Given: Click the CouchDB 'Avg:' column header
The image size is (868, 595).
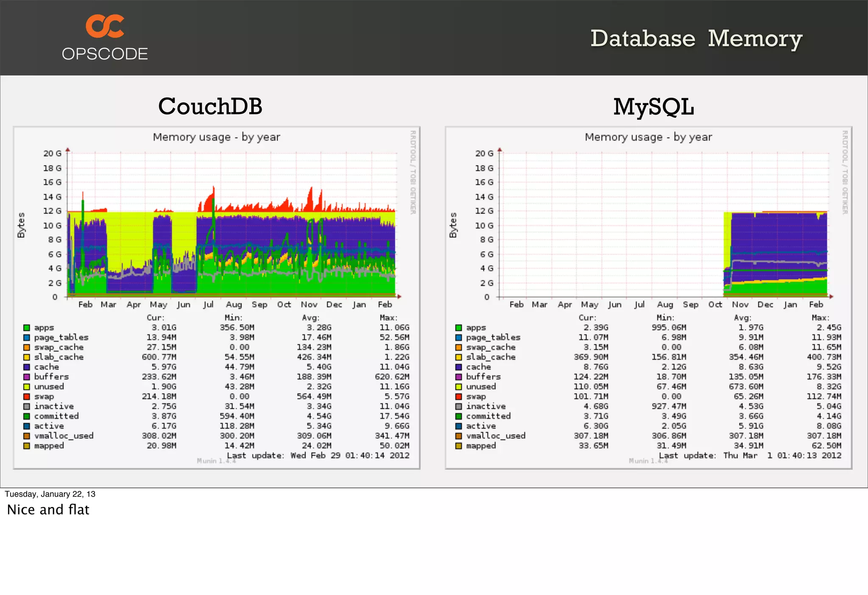Looking at the screenshot, I should tap(311, 318).
